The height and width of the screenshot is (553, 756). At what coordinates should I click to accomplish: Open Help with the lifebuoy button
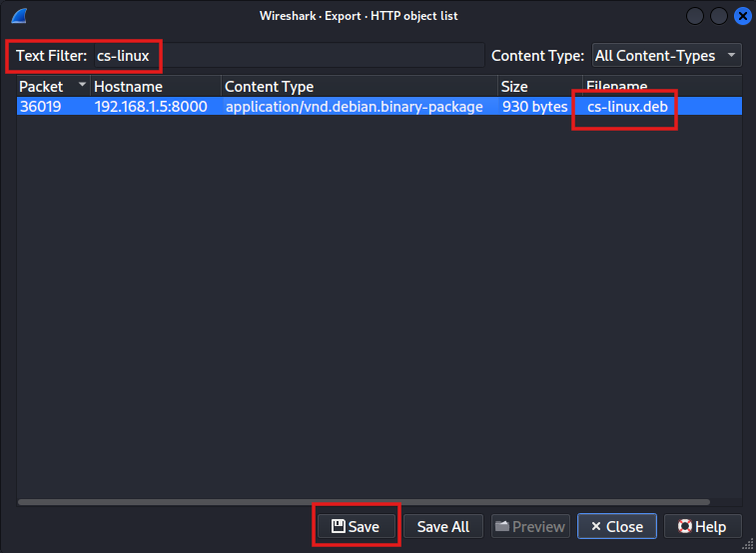point(702,526)
